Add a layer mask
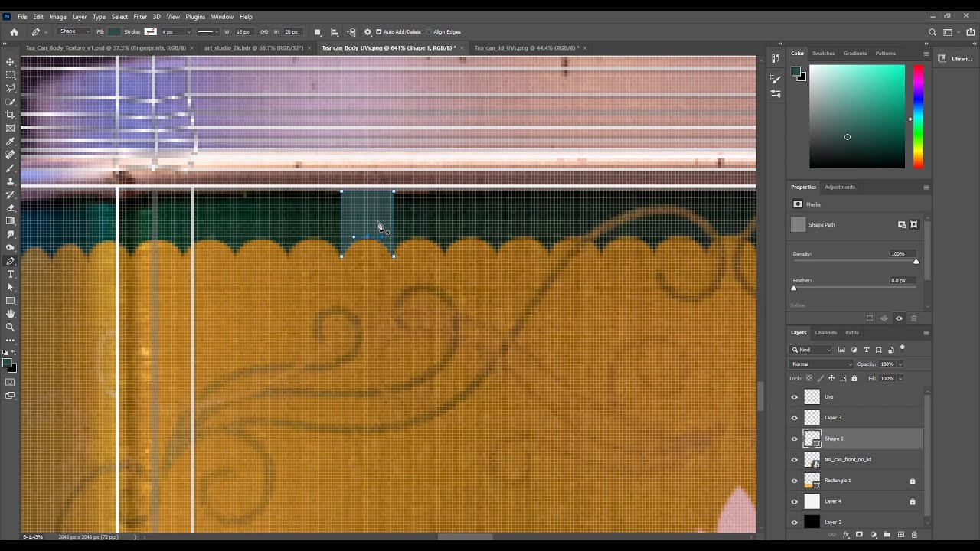Viewport: 980px width, 551px height. (x=859, y=535)
